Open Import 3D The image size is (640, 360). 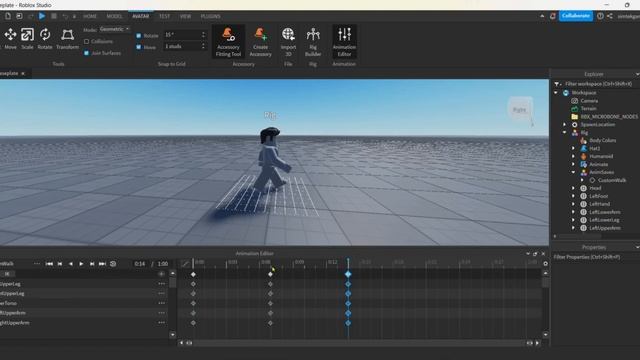288,42
